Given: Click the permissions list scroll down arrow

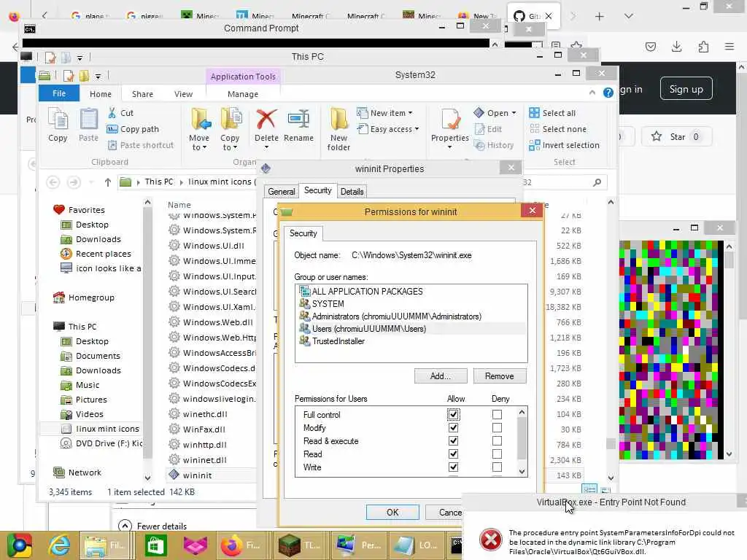Looking at the screenshot, I should tap(522, 471).
